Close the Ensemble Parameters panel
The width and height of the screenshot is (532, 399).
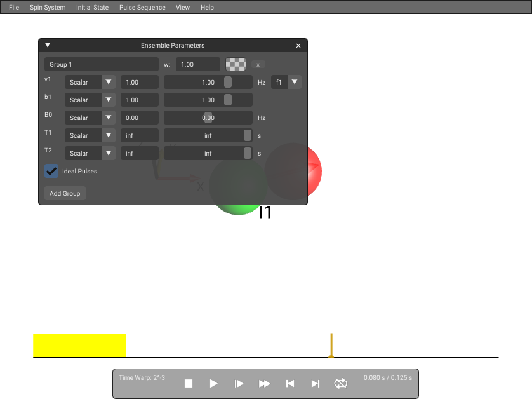point(298,46)
